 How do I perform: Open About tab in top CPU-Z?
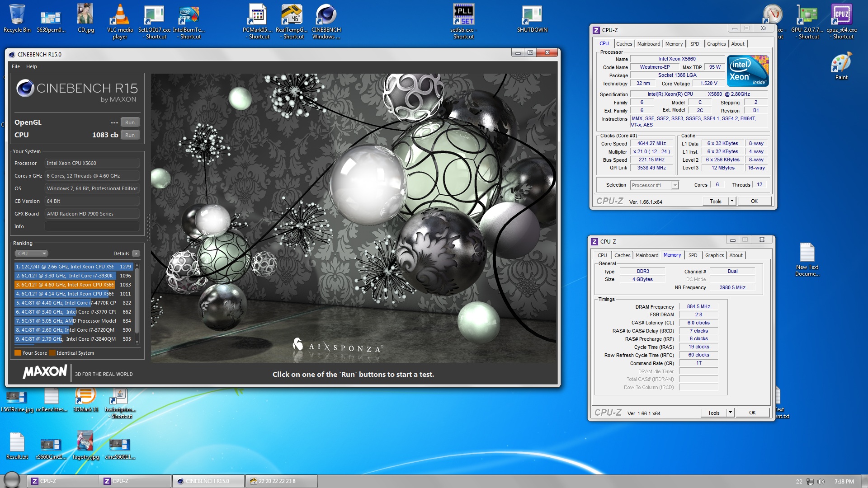(x=738, y=44)
